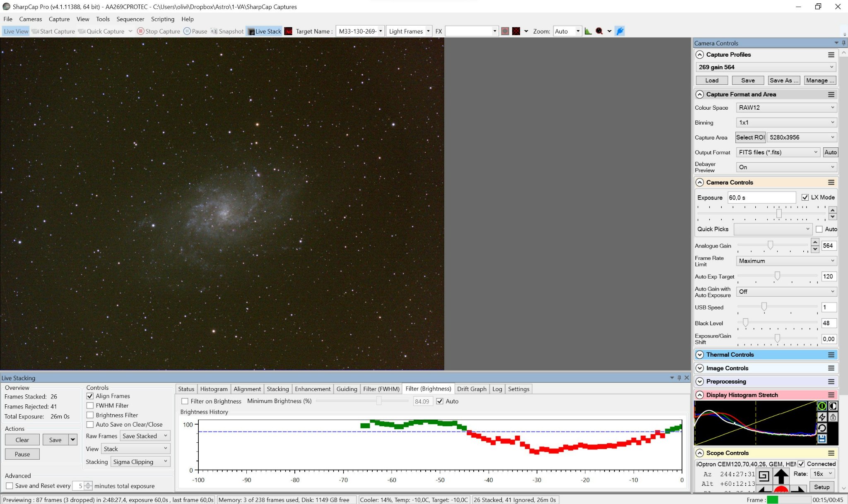This screenshot has width=848, height=504.
Task: Click the blue wrench icon in toolbar
Action: (x=620, y=31)
